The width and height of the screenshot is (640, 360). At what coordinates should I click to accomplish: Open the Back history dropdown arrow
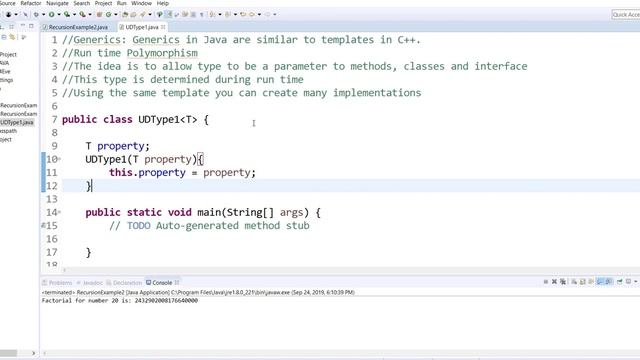click(x=259, y=14)
